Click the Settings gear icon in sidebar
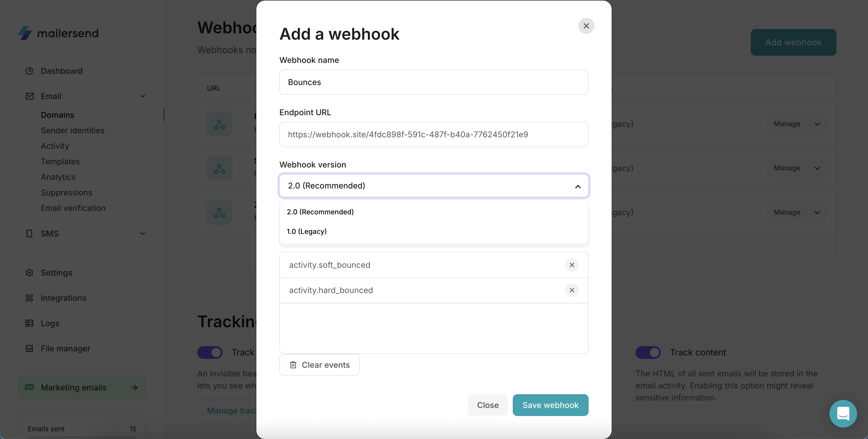The height and width of the screenshot is (439, 868). 29,273
